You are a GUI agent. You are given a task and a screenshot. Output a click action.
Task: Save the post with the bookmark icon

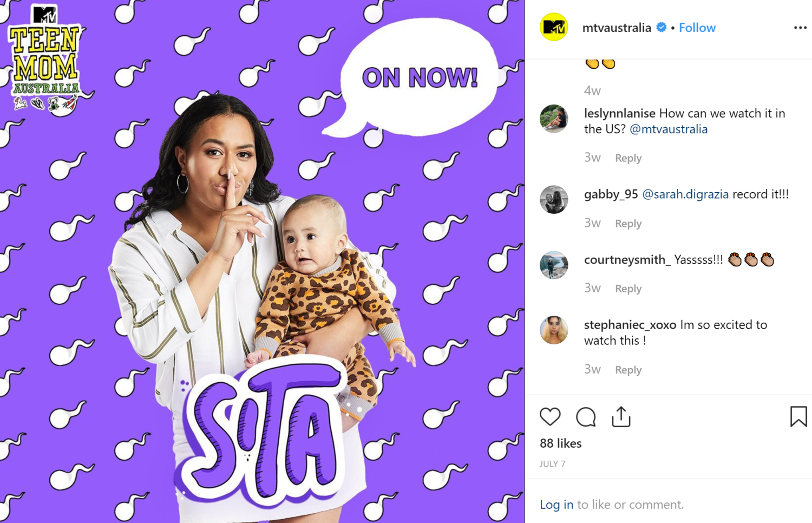[x=798, y=416]
